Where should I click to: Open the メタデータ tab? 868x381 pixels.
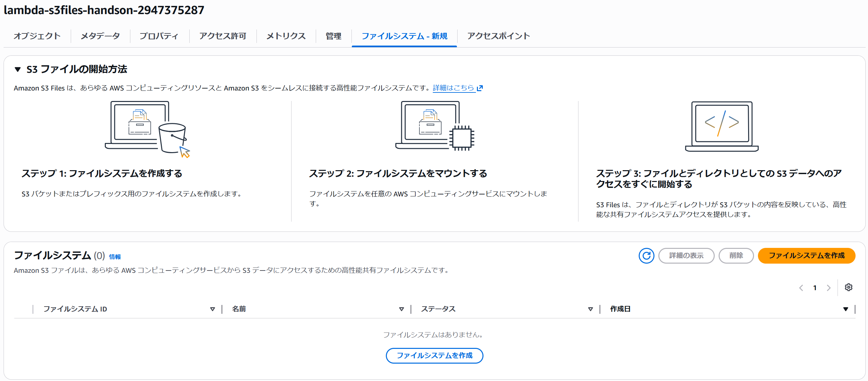point(100,36)
